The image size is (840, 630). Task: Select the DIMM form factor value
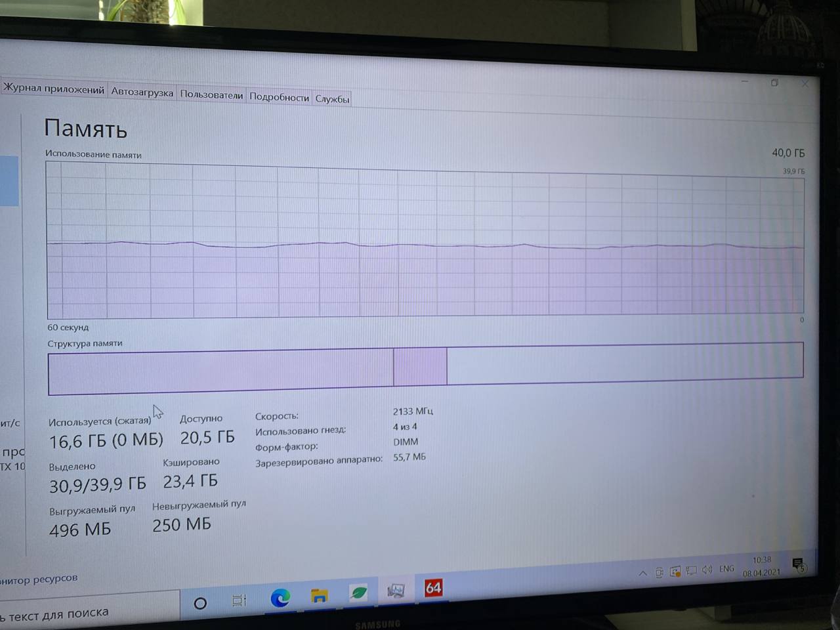click(x=406, y=442)
